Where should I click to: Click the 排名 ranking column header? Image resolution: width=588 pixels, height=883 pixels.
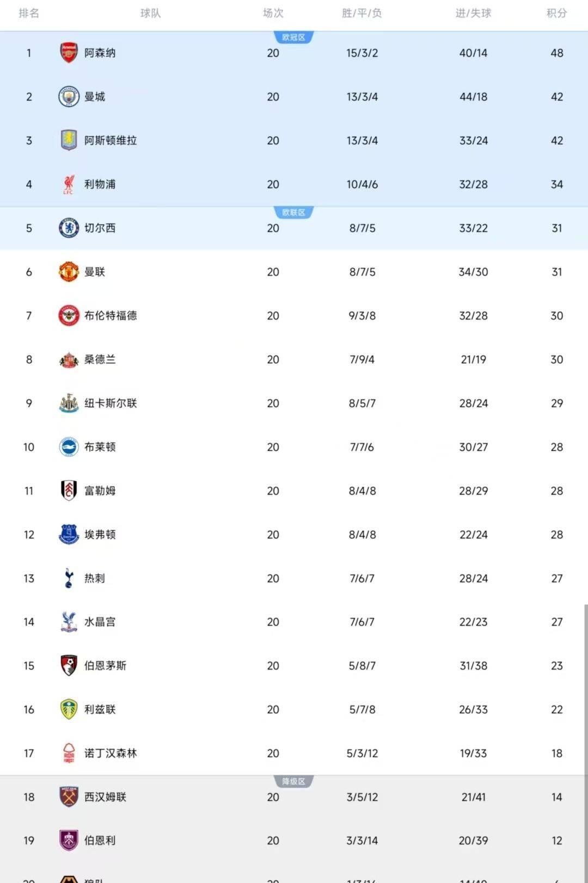coord(29,13)
